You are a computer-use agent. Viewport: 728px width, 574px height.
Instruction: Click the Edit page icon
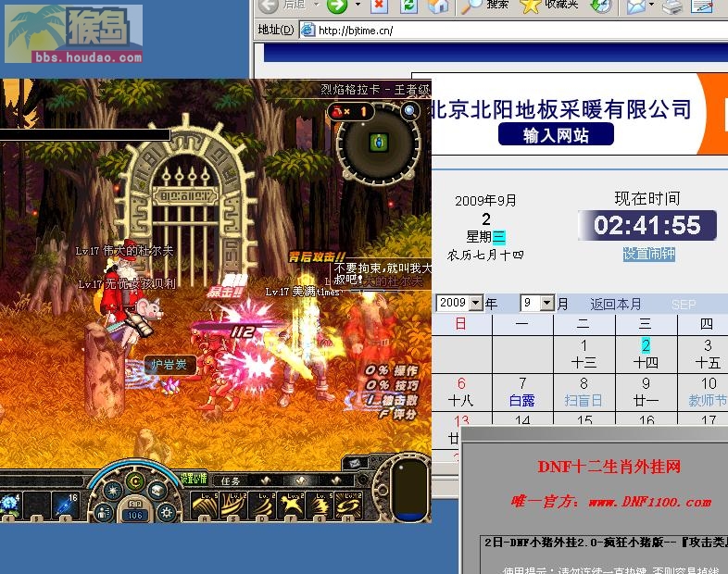pyautogui.click(x=702, y=6)
